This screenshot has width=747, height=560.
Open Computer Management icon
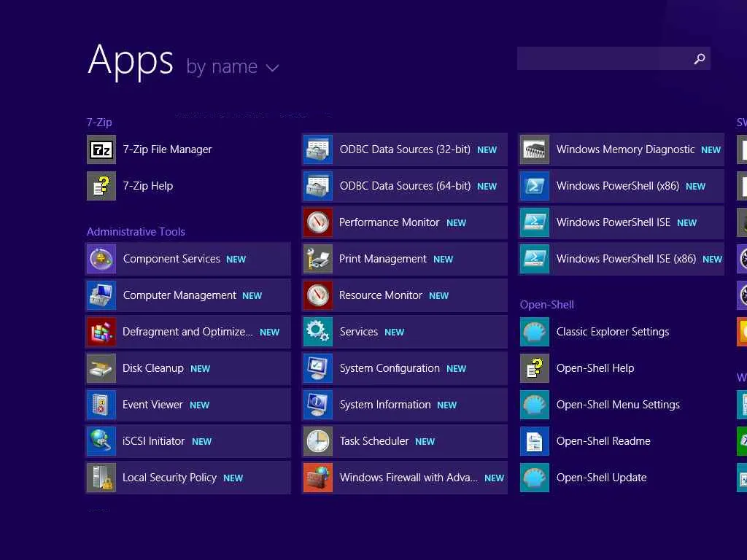point(101,295)
